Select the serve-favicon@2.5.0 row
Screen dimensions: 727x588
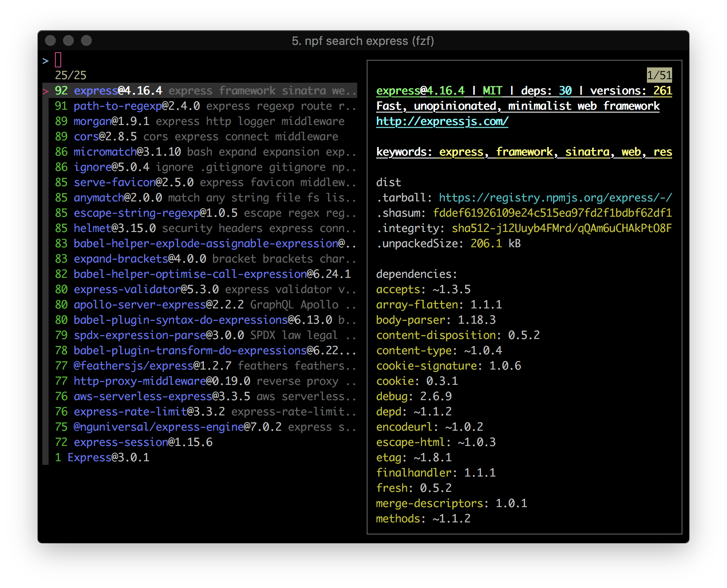tap(200, 182)
